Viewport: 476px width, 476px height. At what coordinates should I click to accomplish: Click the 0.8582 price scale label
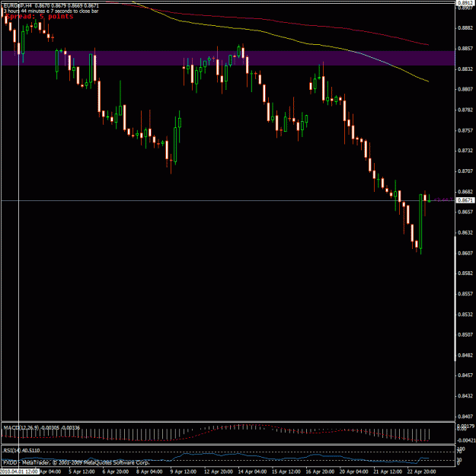[x=465, y=273]
